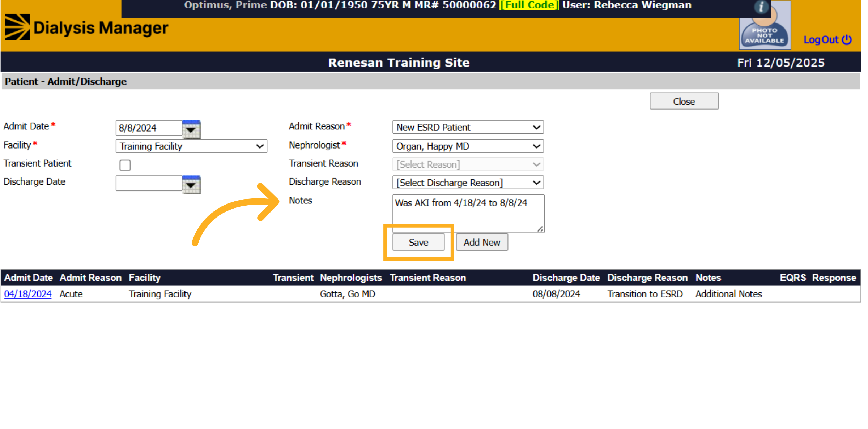Viewport: 868px width, 429px height.
Task: Click the Add New button
Action: [x=482, y=242]
